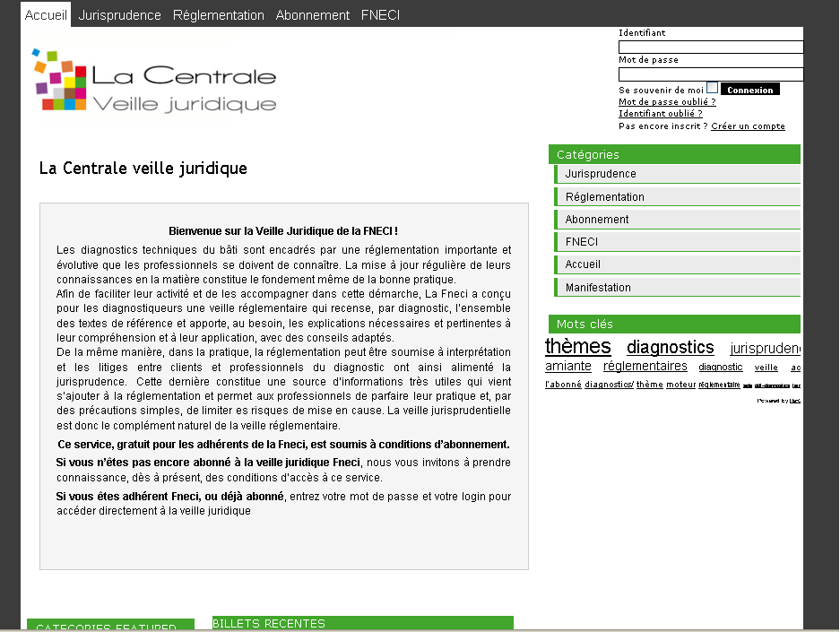The height and width of the screenshot is (632, 840).
Task: Click the Identifiant input field
Action: click(710, 48)
